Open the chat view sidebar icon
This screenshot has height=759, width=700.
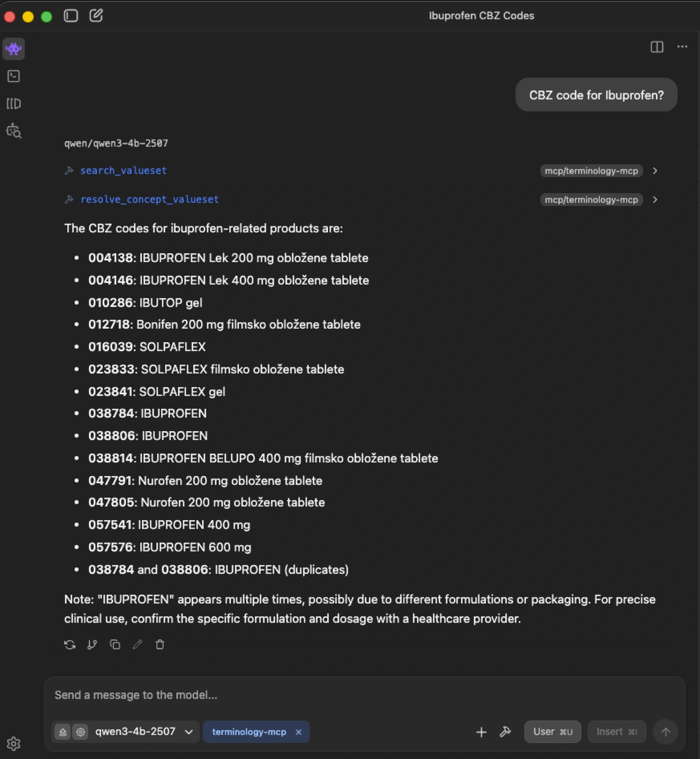pos(14,49)
